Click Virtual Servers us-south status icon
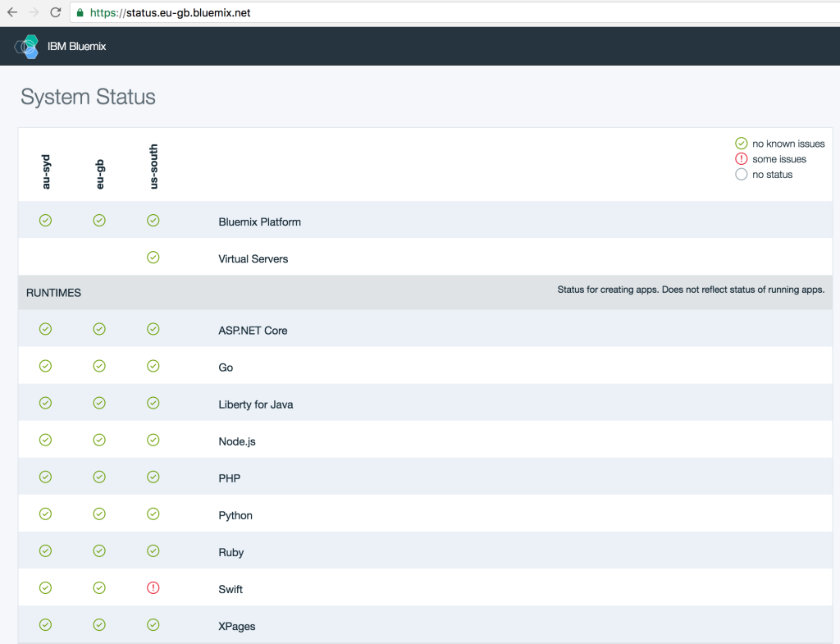This screenshot has height=644, width=840. 153,257
